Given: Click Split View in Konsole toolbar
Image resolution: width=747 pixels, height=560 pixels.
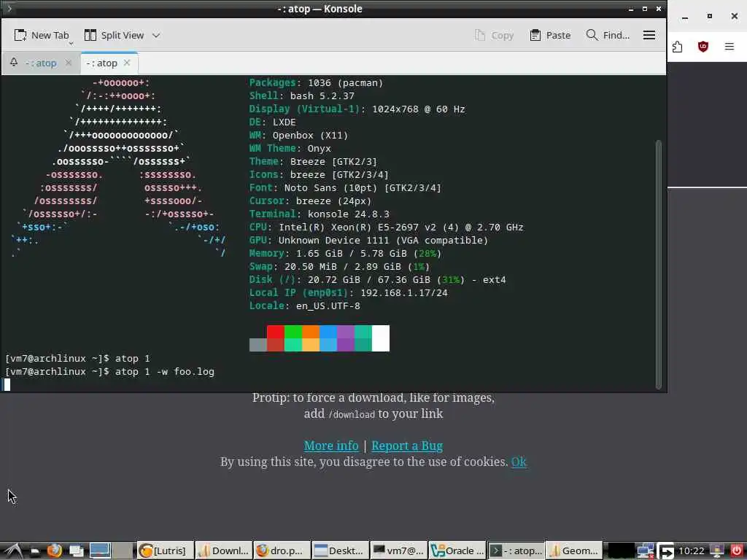Looking at the screenshot, I should tap(114, 35).
